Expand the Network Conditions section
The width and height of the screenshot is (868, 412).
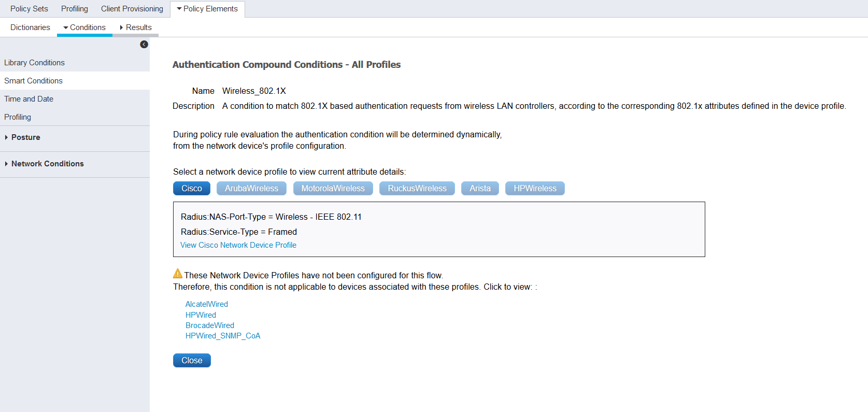[47, 164]
